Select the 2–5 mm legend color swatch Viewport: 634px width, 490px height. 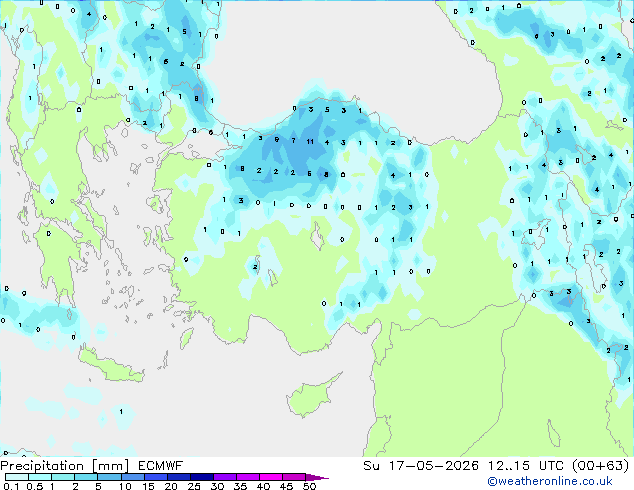pos(86,477)
